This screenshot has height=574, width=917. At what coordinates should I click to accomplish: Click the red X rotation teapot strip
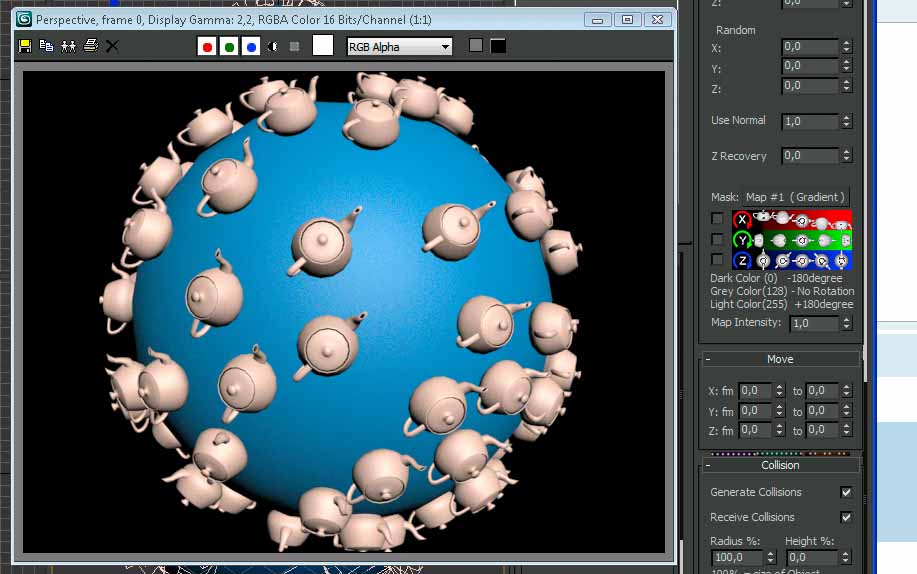click(x=802, y=220)
